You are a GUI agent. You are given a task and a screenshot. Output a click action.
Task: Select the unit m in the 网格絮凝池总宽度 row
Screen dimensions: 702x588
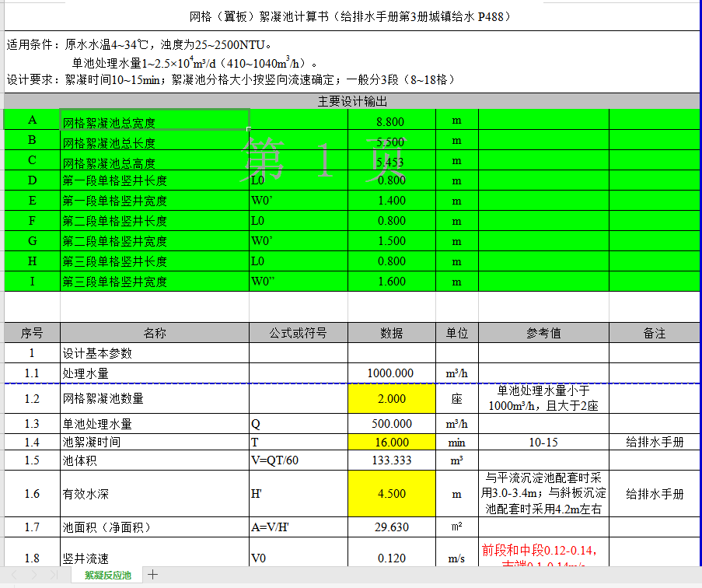point(456,120)
